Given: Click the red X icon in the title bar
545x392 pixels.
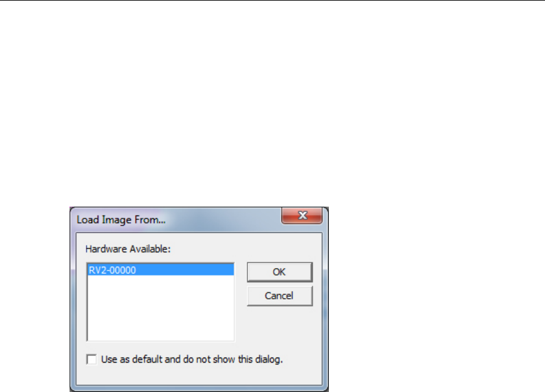Looking at the screenshot, I should (x=303, y=215).
